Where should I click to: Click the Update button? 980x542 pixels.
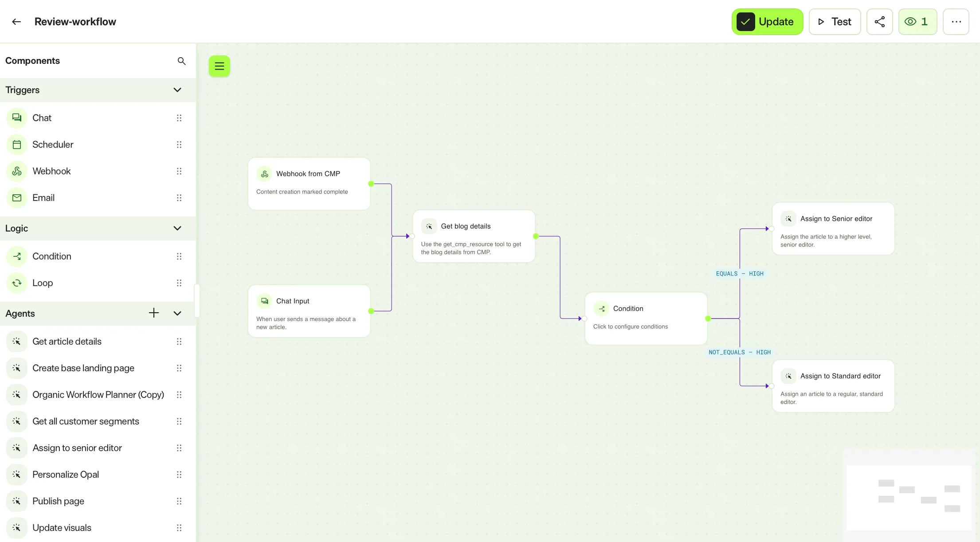tap(767, 22)
